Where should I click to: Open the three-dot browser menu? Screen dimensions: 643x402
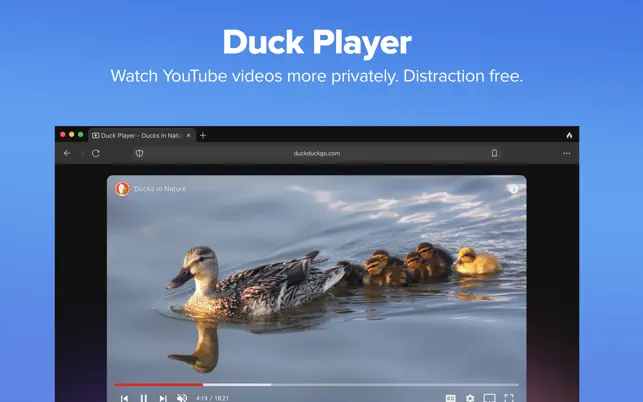click(x=566, y=153)
